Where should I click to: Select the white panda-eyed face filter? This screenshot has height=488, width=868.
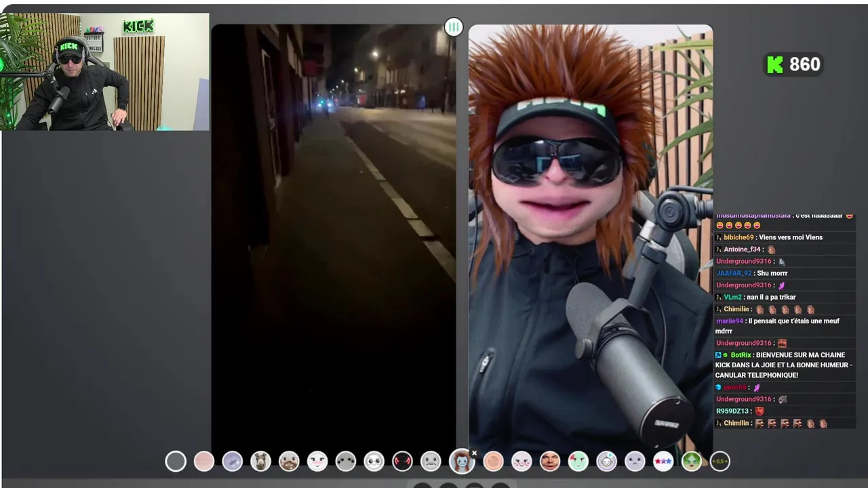coord(374,462)
